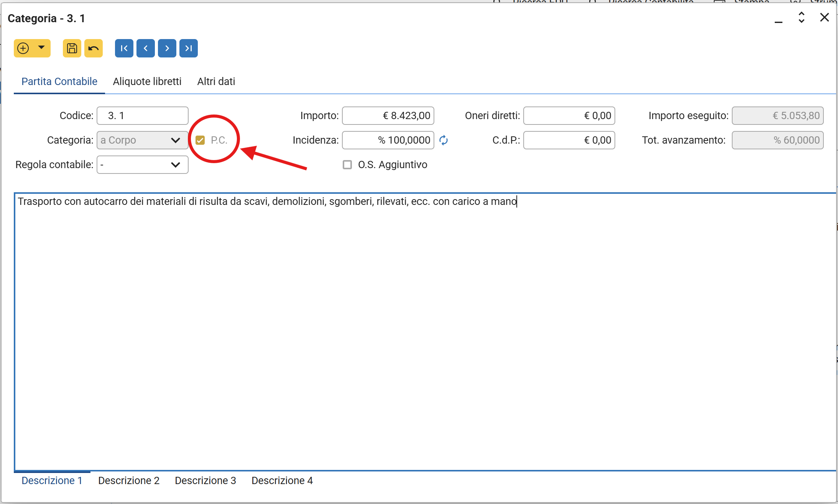Viewport: 838px width, 504px height.
Task: Jump to the last record
Action: coord(189,48)
